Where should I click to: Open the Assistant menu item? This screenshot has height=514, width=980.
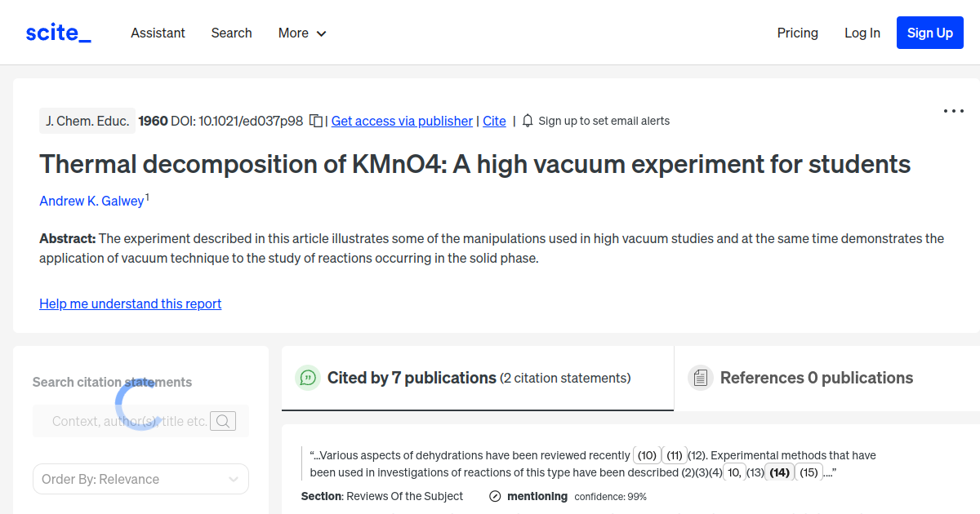pos(158,33)
